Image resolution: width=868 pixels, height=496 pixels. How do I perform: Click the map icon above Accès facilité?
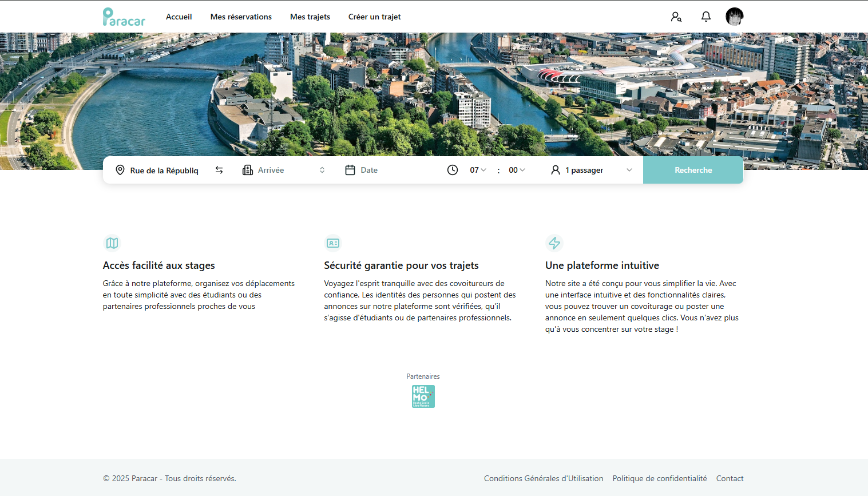112,243
